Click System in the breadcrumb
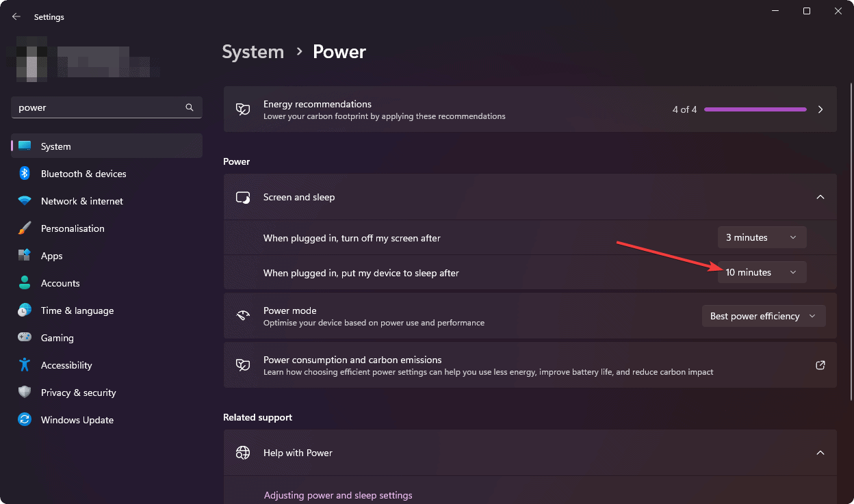 coord(253,51)
